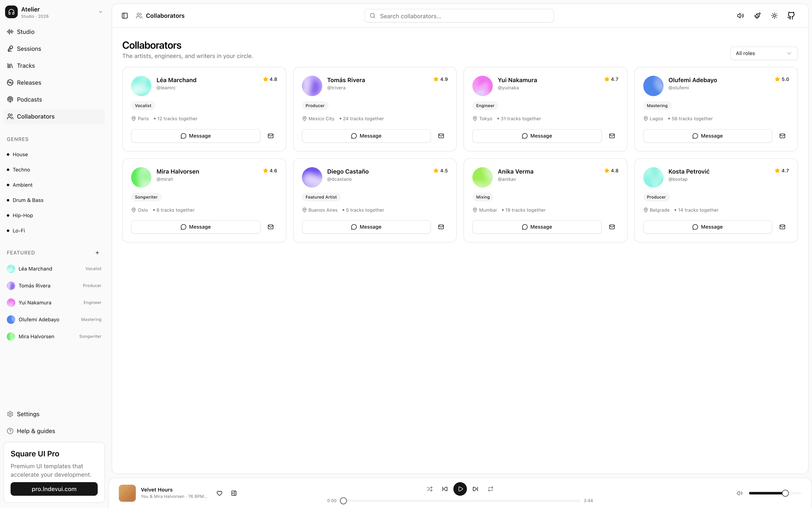Toggle shuffle playback
812x508 pixels.
click(x=429, y=489)
